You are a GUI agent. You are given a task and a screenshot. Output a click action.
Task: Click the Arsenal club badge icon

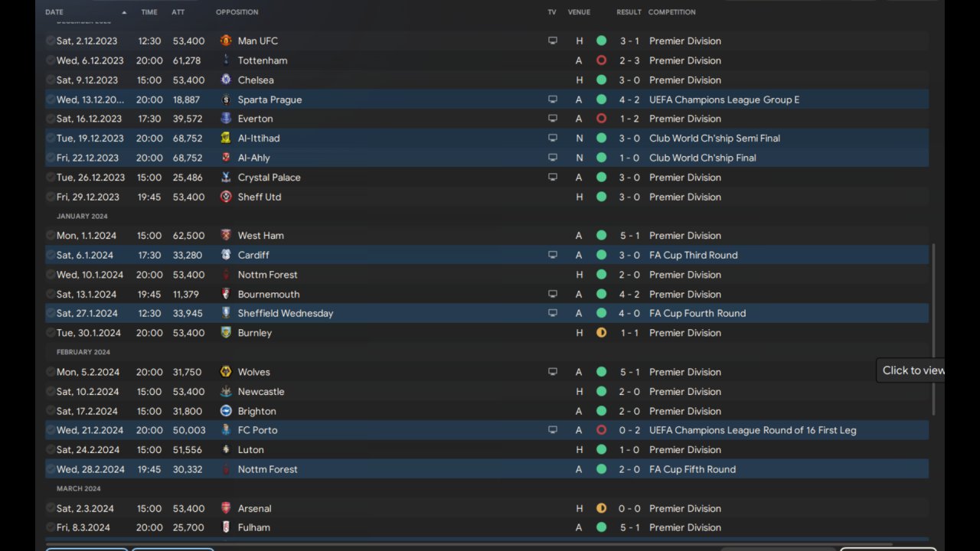click(x=226, y=508)
